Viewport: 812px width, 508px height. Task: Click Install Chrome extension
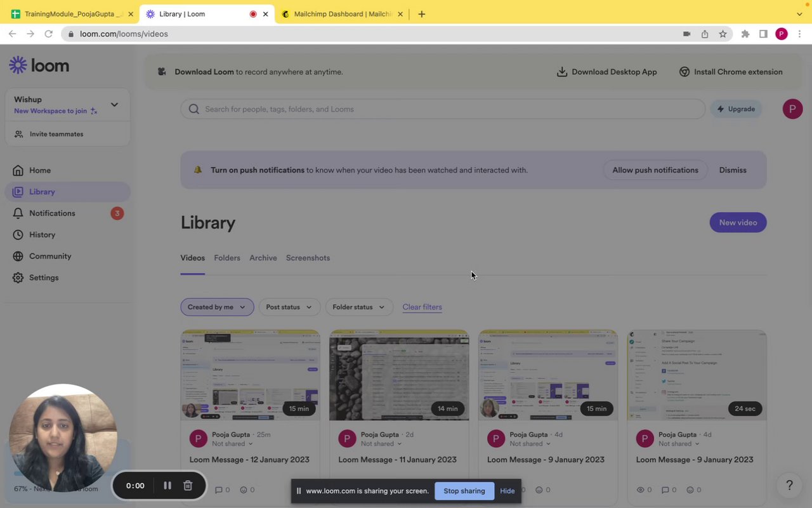(x=731, y=72)
